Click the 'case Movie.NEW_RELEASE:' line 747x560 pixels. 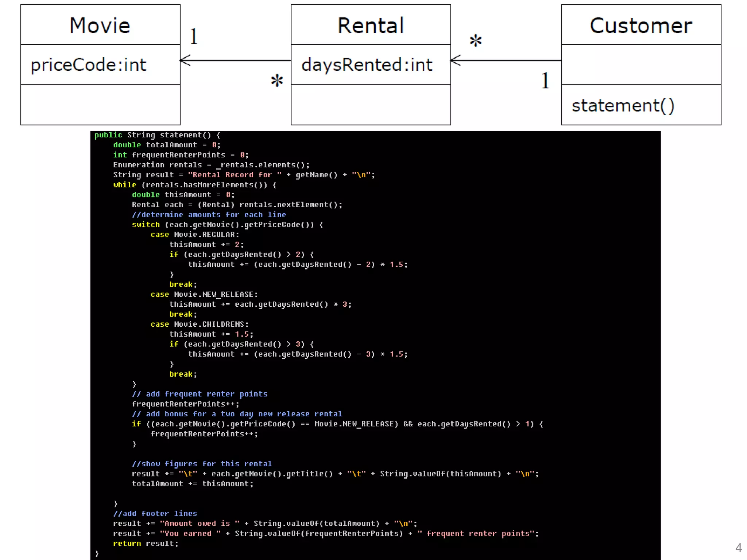pos(204,294)
